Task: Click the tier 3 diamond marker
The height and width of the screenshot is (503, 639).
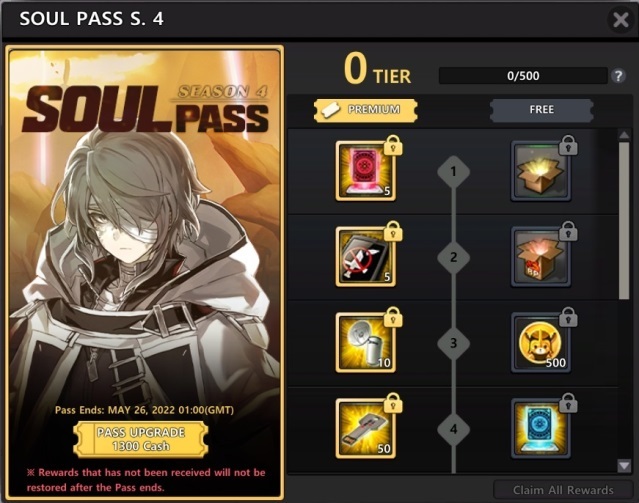Action: [x=453, y=343]
